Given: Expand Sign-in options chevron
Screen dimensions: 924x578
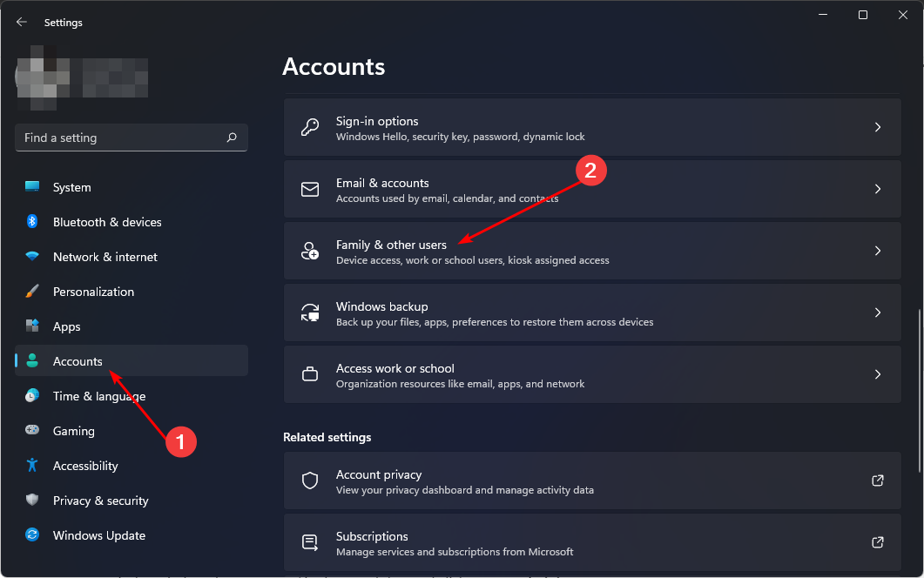Looking at the screenshot, I should coord(878,128).
